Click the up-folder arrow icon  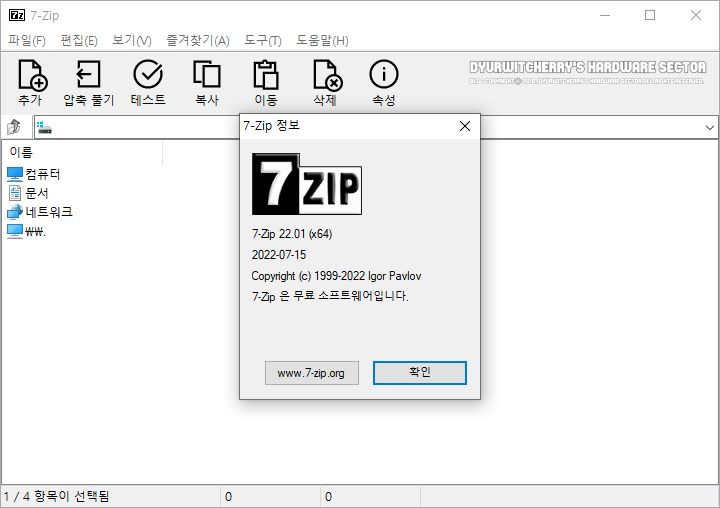point(14,127)
